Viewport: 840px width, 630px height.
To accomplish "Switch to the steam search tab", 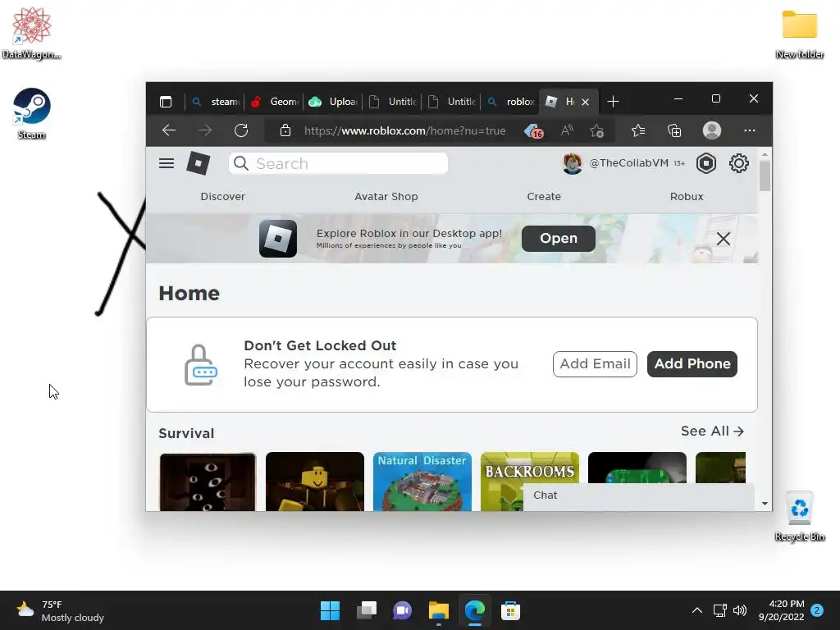I will tap(216, 101).
